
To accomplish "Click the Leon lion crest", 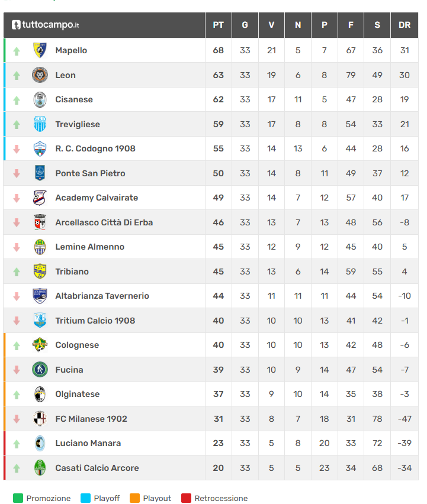I will click(x=40, y=75).
